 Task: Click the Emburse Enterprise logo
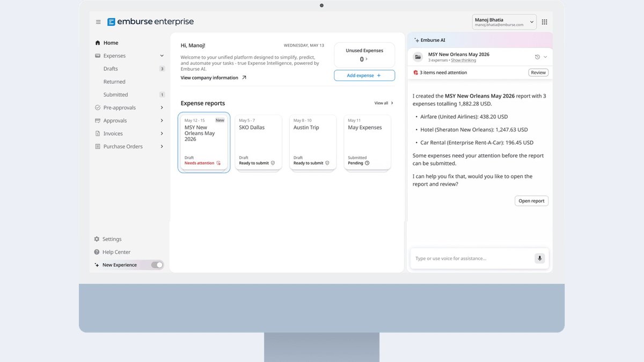[150, 22]
